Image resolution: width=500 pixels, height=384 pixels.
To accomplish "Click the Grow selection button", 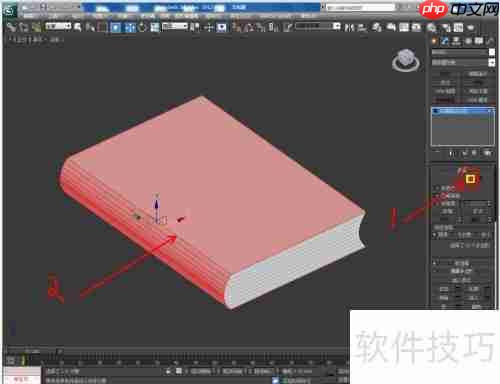I will (478, 212).
